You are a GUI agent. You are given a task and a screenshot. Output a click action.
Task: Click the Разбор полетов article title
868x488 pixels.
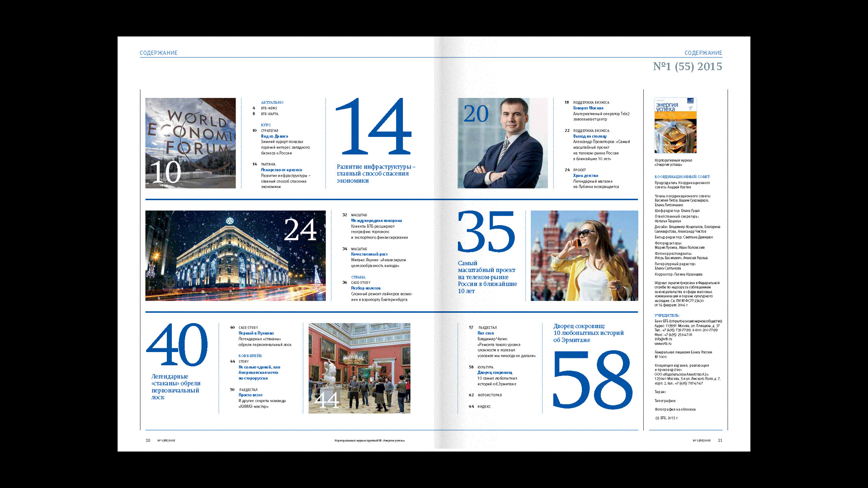[x=366, y=288]
